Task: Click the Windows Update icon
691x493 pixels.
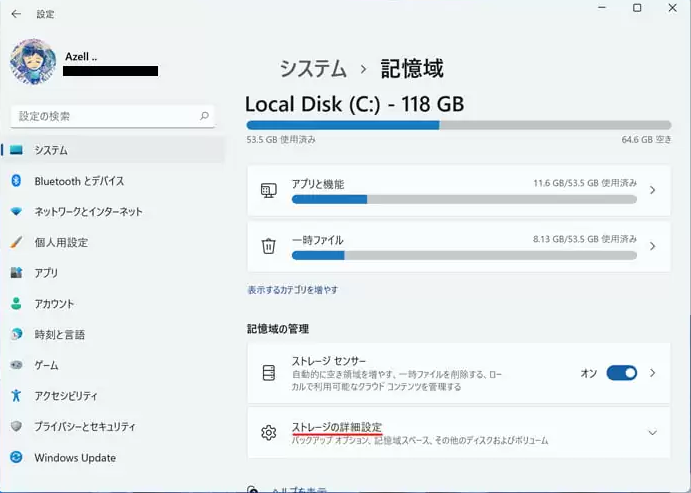Action: click(x=16, y=458)
